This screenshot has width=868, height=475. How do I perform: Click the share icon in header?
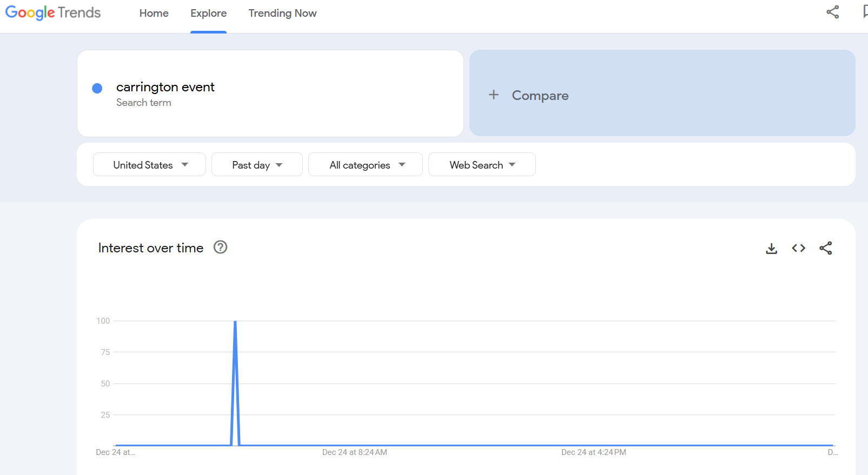(x=833, y=12)
